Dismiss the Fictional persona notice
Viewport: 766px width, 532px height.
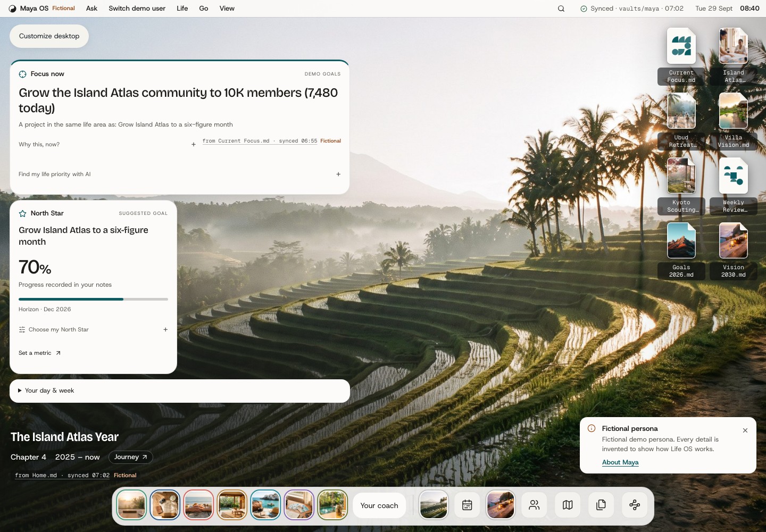pos(745,430)
